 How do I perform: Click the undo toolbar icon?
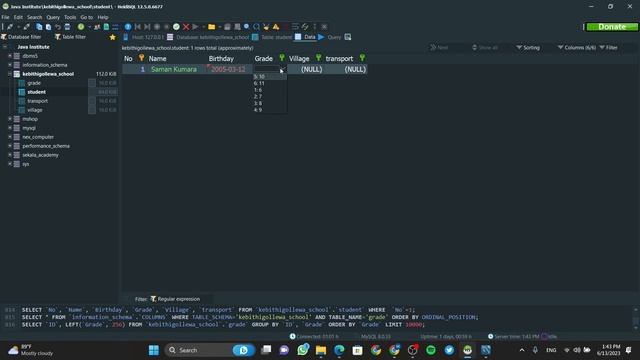click(x=58, y=27)
